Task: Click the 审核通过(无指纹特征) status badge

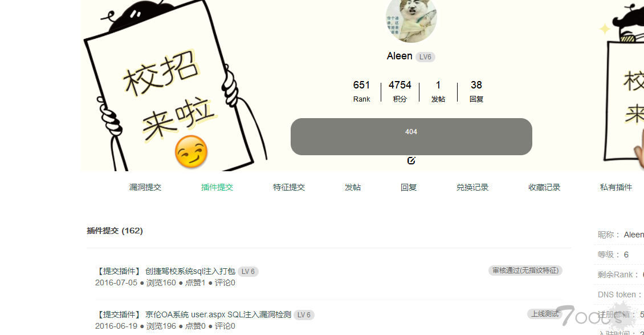Action: coord(525,271)
